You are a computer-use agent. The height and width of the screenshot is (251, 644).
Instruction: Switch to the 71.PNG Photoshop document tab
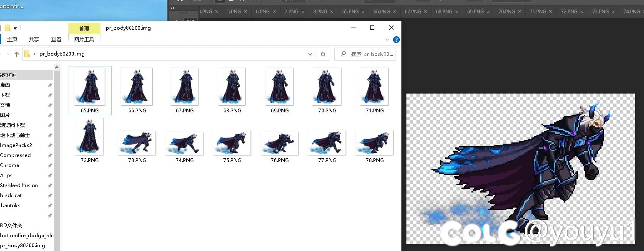[x=538, y=12]
